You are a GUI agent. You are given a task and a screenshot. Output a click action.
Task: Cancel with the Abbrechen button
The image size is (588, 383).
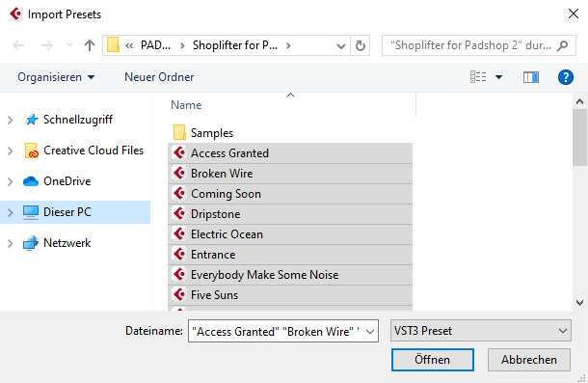pos(529,360)
